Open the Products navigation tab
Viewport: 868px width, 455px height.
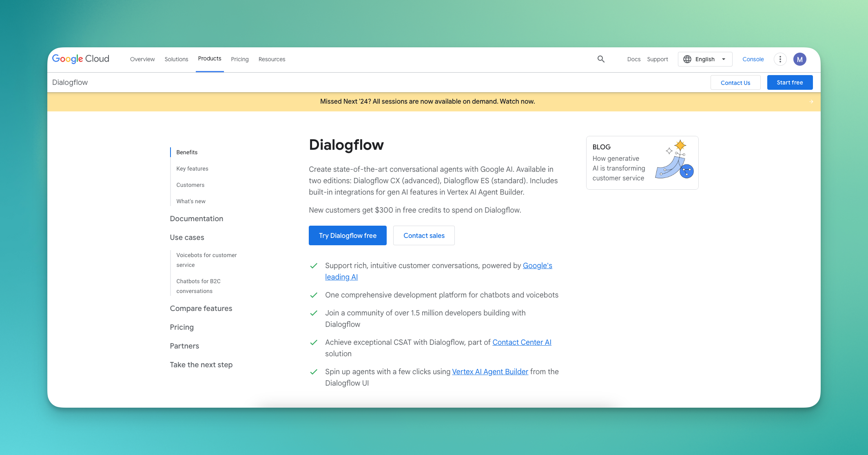tap(210, 59)
